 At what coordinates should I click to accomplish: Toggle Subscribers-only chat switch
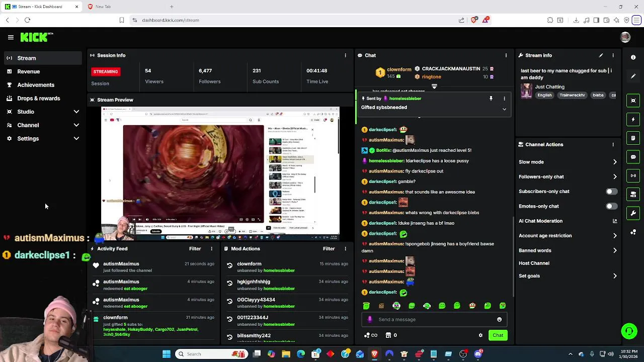point(611,192)
